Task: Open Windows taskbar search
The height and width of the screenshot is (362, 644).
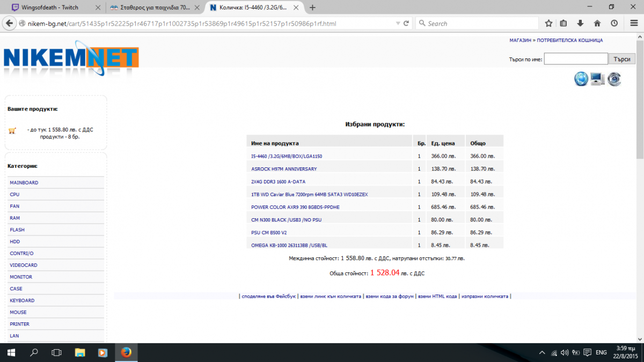Action: coord(34,352)
